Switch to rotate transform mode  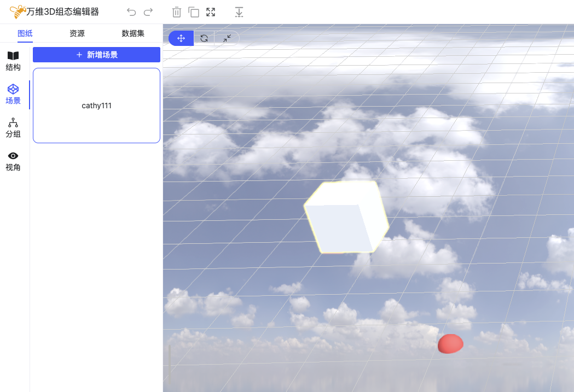click(x=204, y=38)
